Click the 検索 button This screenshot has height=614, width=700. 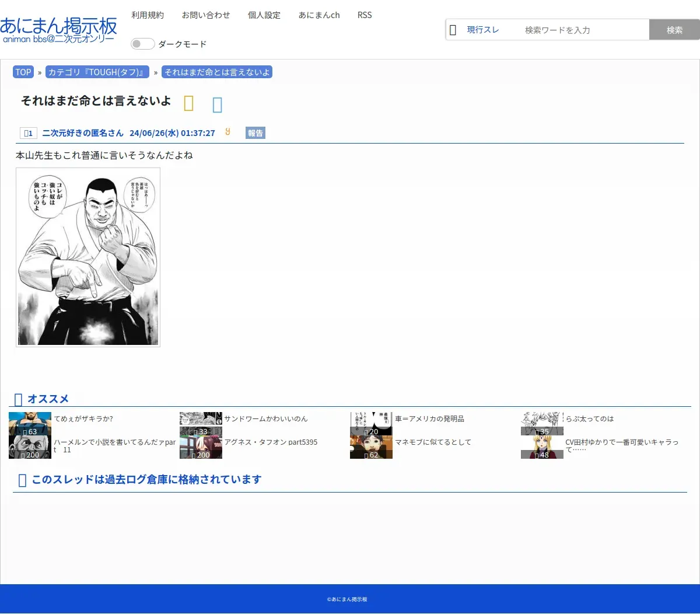(x=674, y=30)
